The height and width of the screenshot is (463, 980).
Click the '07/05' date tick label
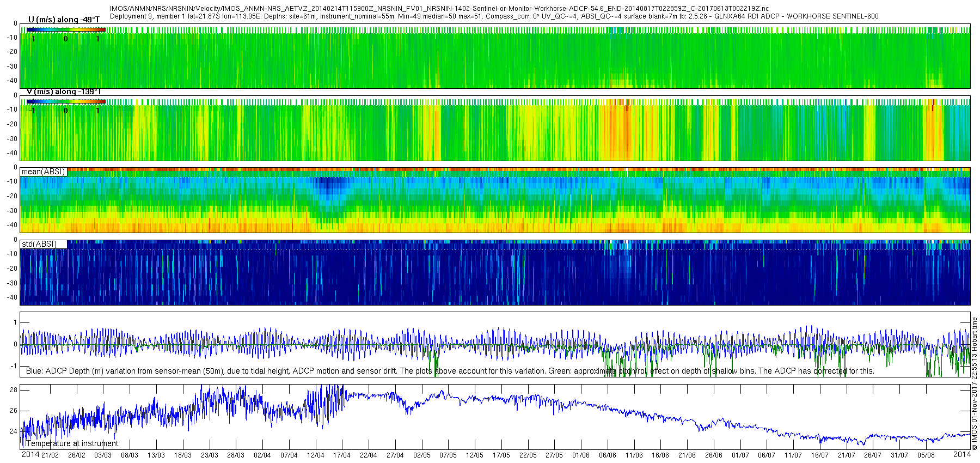point(448,455)
